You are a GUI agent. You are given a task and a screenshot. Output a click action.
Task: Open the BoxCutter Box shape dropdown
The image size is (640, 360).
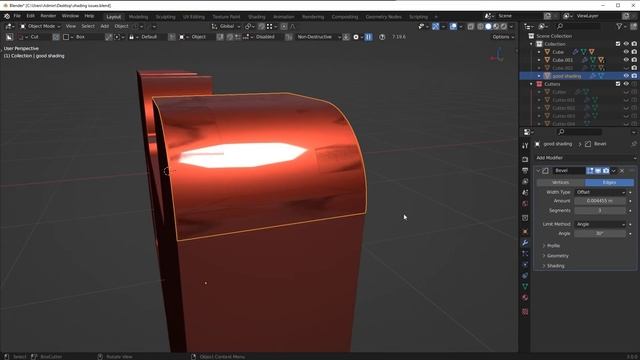click(82, 37)
